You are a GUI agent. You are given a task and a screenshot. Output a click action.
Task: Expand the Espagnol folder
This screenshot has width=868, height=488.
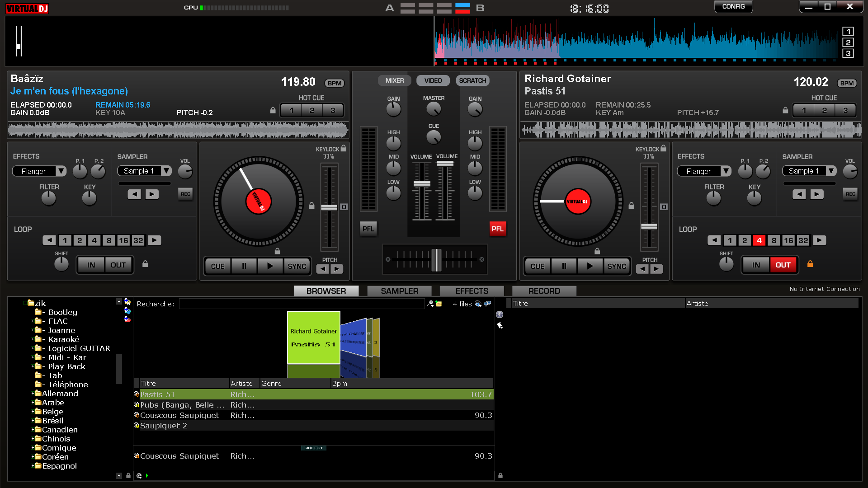pos(33,466)
